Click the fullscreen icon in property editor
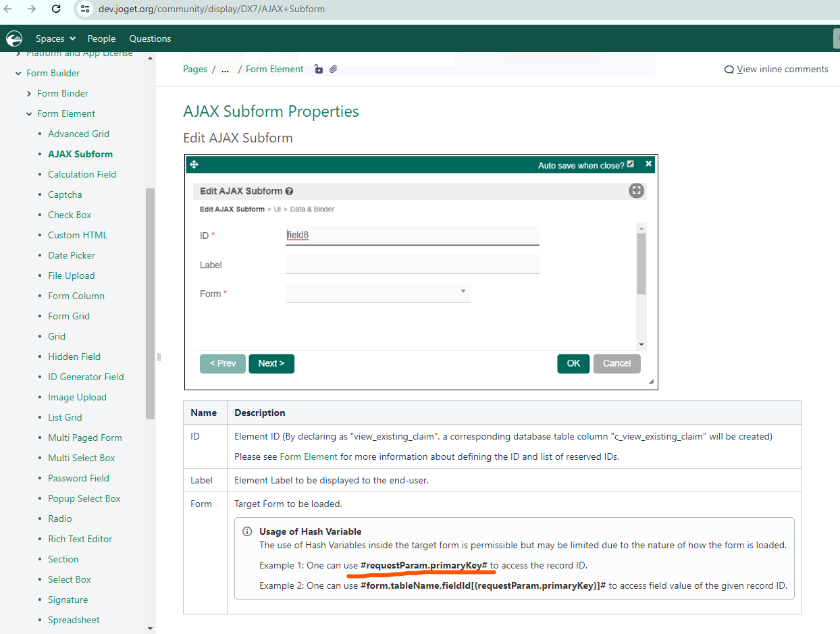Screen dimensions: 840x634 636,190
